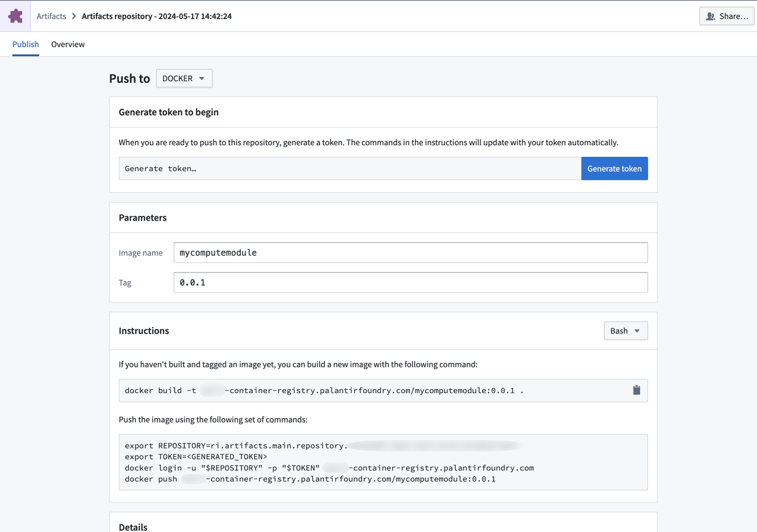Click the Generate token button
This screenshot has height=532, width=757.
click(614, 168)
